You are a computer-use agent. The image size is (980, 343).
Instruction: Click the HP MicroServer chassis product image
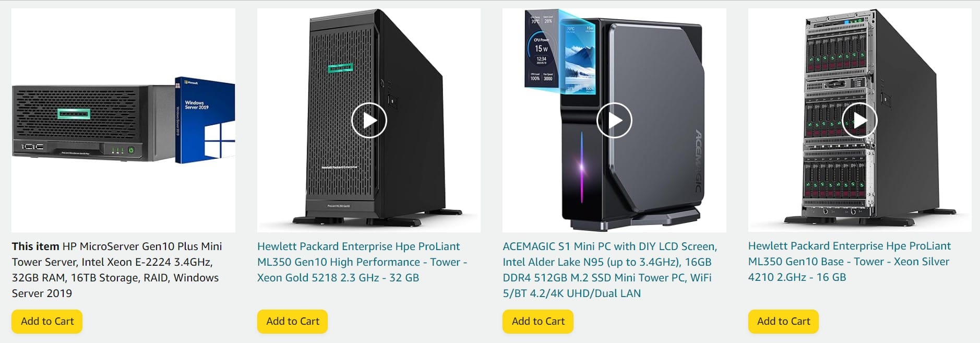coord(93,122)
